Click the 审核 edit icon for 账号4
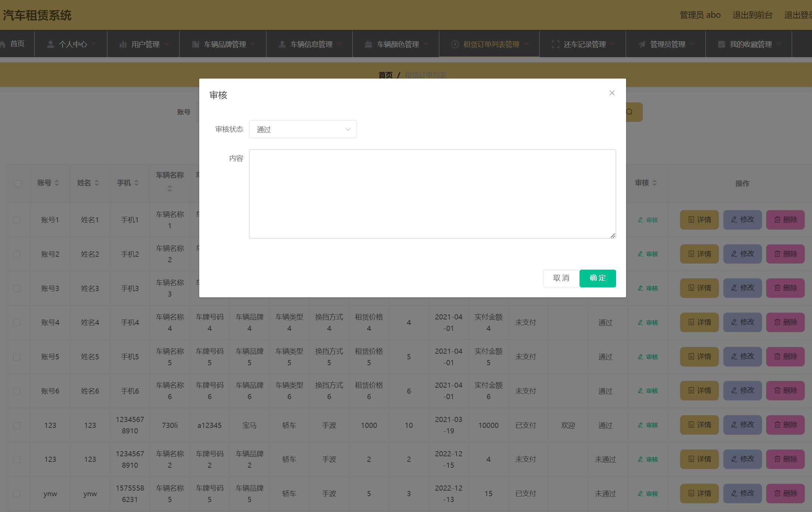This screenshot has width=812, height=512. pos(640,322)
